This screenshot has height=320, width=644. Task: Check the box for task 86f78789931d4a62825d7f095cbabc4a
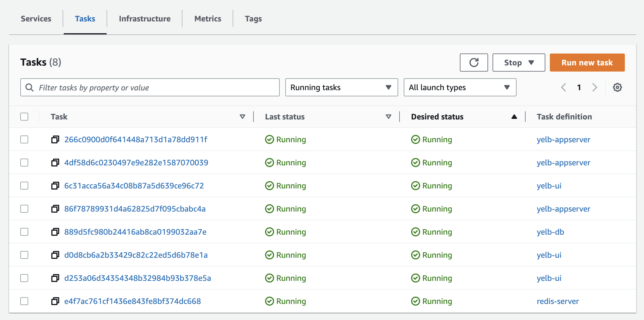click(x=24, y=209)
